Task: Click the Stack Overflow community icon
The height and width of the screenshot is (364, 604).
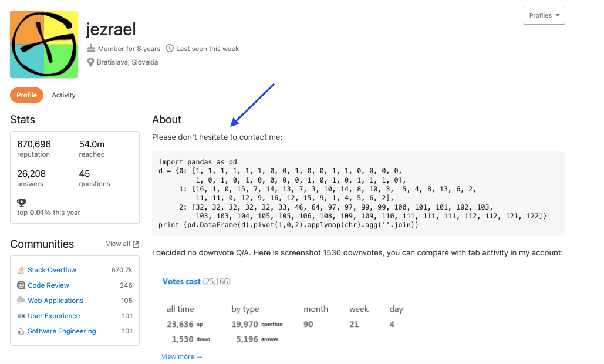Action: point(22,270)
